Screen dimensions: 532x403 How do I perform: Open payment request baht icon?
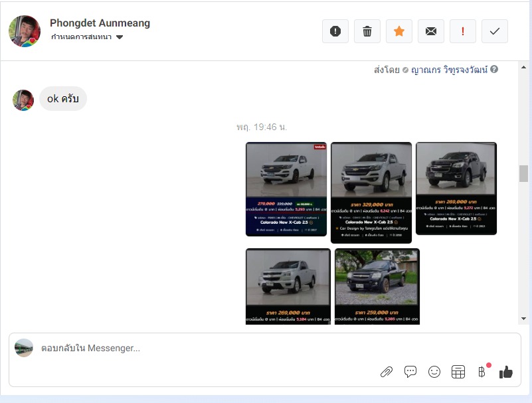(x=482, y=372)
